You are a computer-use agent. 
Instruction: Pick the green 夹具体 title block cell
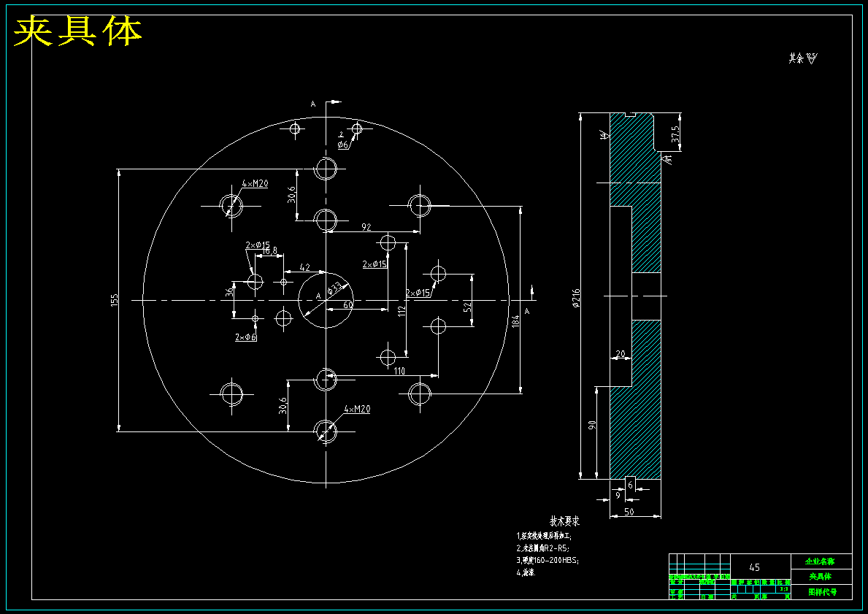tap(821, 576)
